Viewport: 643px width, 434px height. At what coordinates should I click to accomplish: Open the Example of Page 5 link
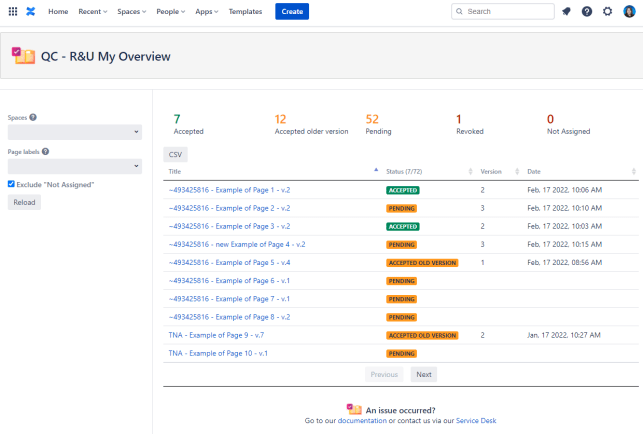pos(229,262)
